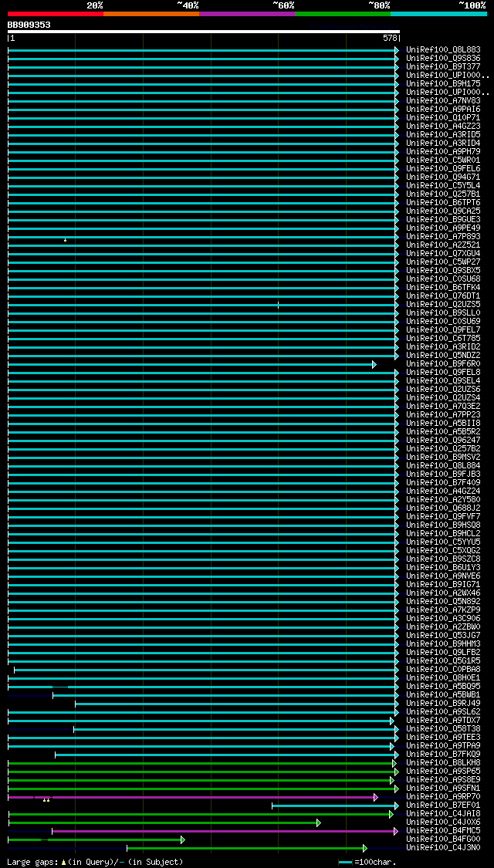The image size is (494, 868).
Task: Click the UniRef100_Q94G71 label
Action: point(443,177)
